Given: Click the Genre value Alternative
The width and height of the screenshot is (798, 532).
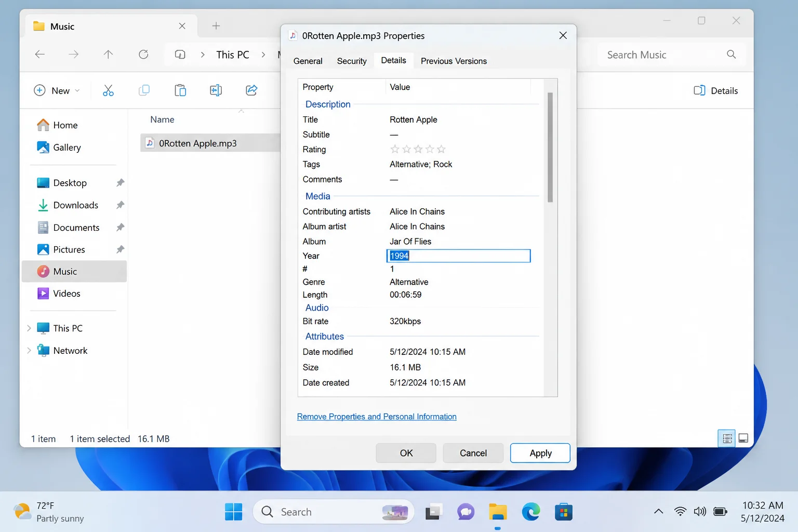Looking at the screenshot, I should point(409,282).
